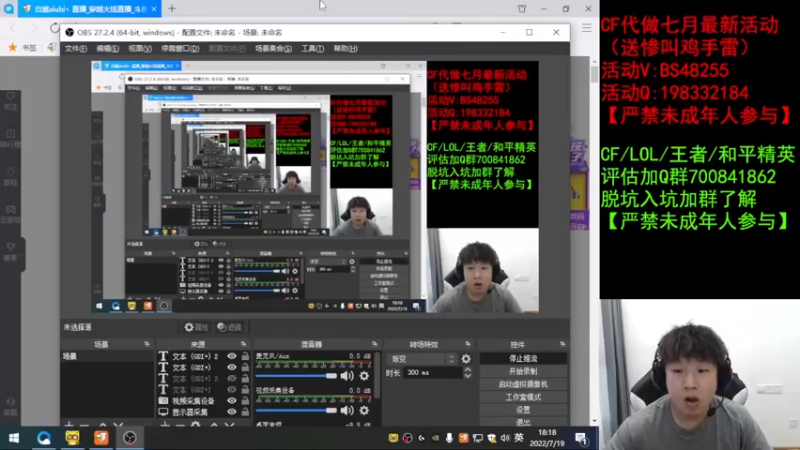This screenshot has height=450, width=800.
Task: Click the 书签 bookmark star icon
Action: click(x=13, y=47)
